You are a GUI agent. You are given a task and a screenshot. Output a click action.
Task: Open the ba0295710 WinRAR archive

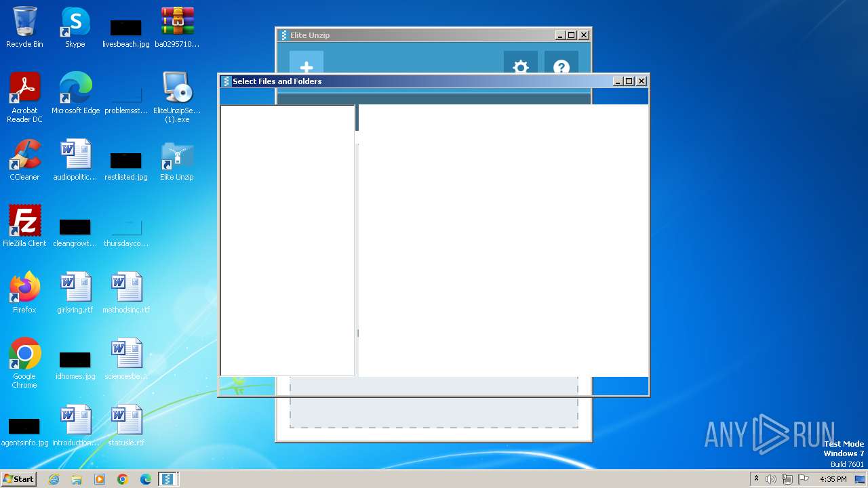[x=177, y=27]
